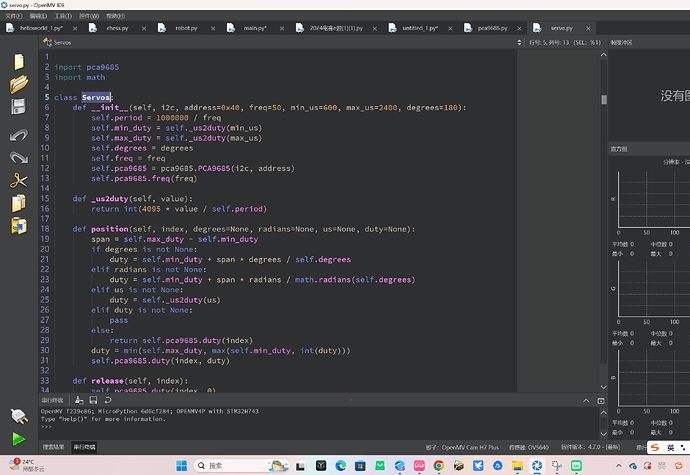690x475 pixels.
Task: Open the 工具 (Tools) menu
Action: pyautogui.click(x=63, y=16)
